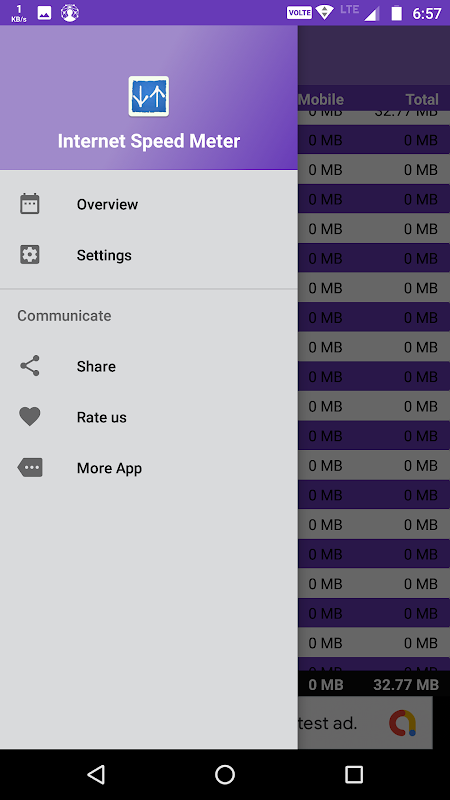Screen dimensions: 450x800
Task: Tap the gallery notification icon in status bar
Action: pos(44,13)
